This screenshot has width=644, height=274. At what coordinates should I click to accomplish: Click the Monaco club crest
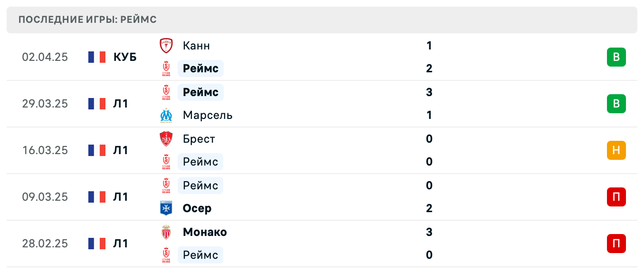[x=166, y=232]
